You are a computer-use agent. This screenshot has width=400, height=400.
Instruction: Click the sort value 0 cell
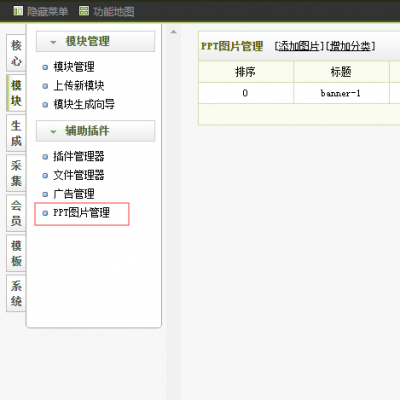click(x=246, y=93)
